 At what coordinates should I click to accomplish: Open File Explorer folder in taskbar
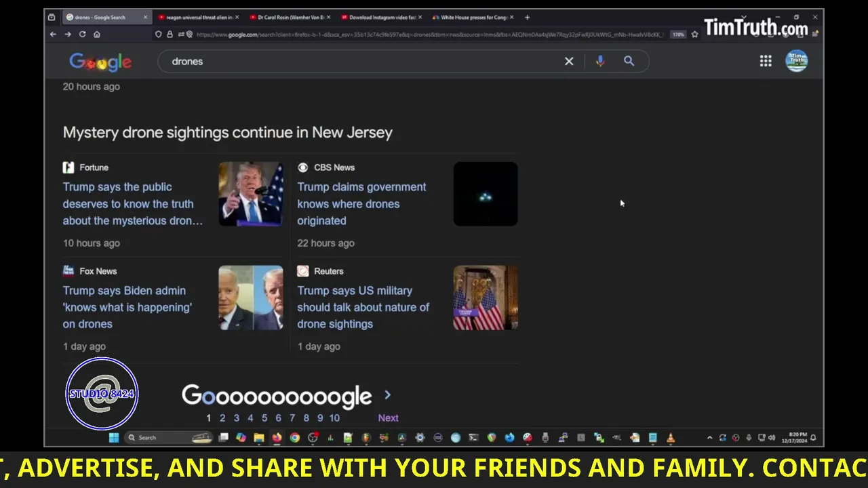(259, 438)
